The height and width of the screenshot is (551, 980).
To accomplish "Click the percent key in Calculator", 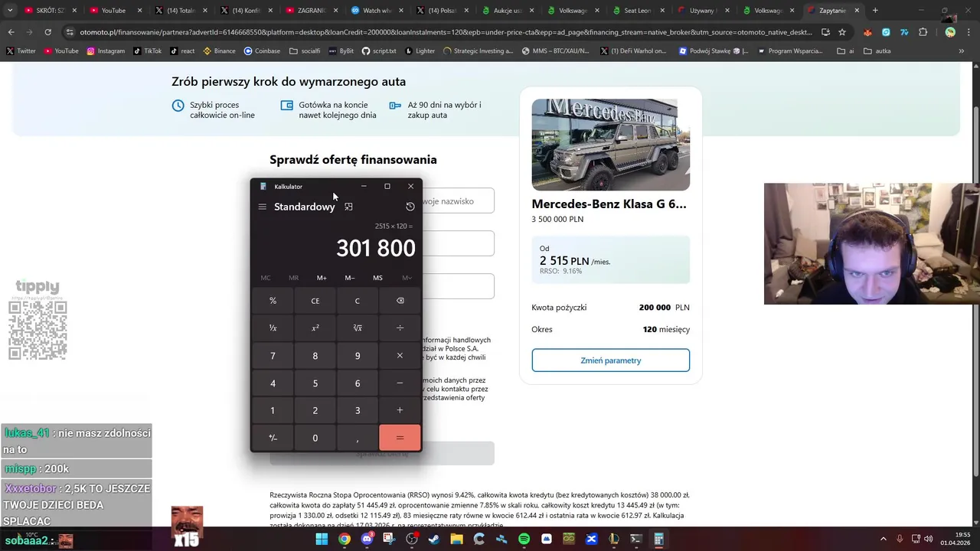I will (x=273, y=301).
